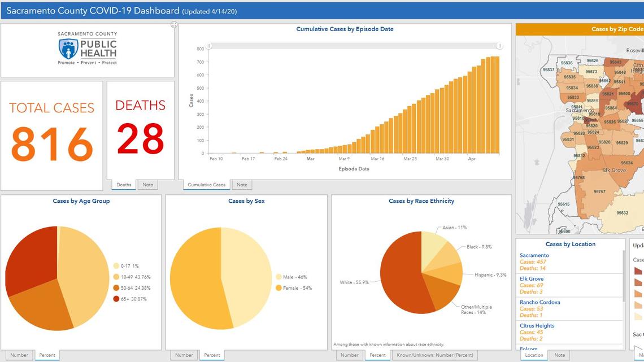Open the Note tab under Cumulative Cases chart
This screenshot has height=362, width=644.
242,184
